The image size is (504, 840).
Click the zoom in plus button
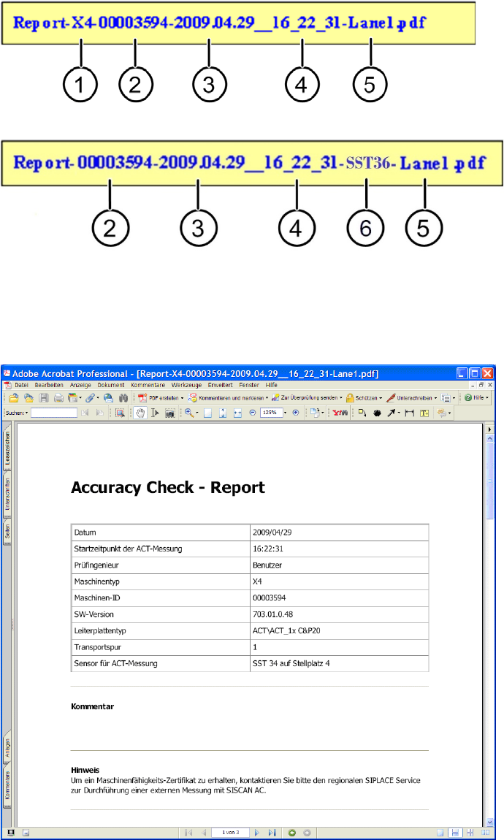(296, 413)
